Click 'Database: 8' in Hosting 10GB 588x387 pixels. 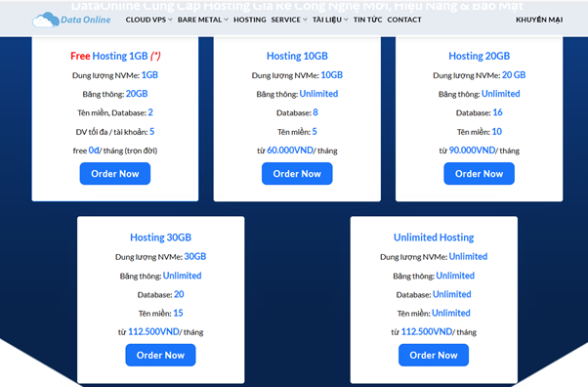tap(297, 112)
